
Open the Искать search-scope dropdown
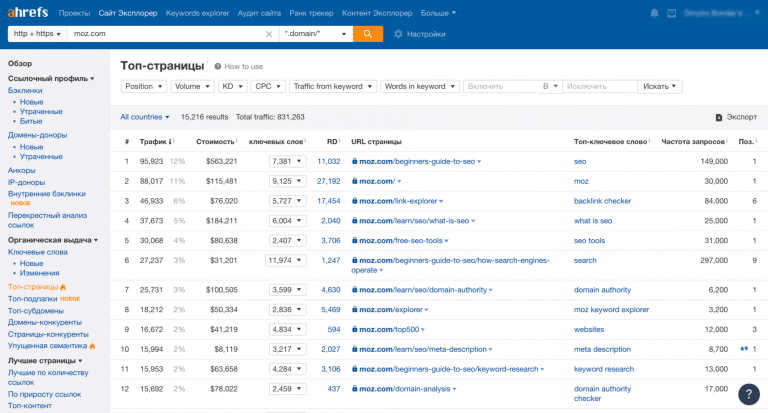(x=659, y=86)
